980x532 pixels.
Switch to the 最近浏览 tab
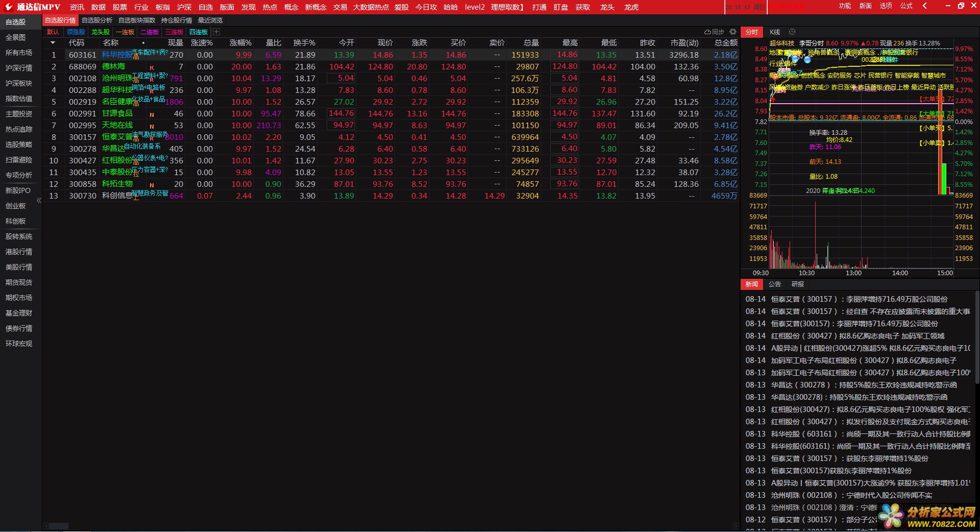pyautogui.click(x=210, y=20)
